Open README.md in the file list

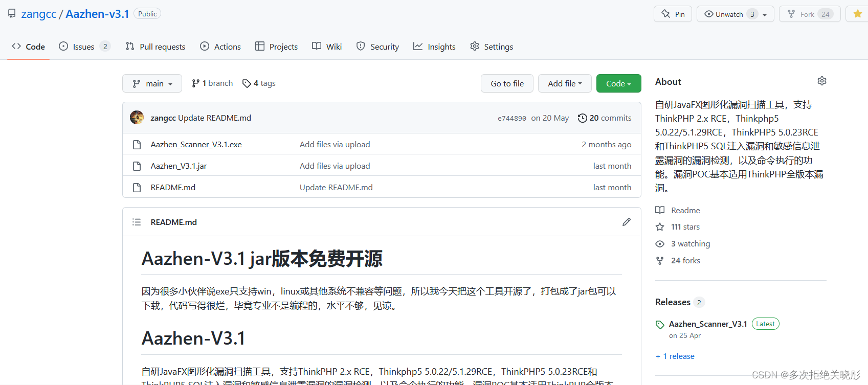[x=173, y=188]
